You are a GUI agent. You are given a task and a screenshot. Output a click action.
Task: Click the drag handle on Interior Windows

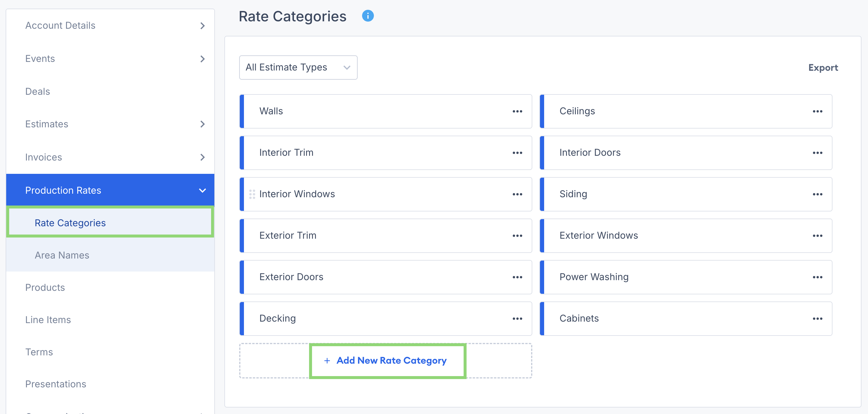[x=252, y=194]
